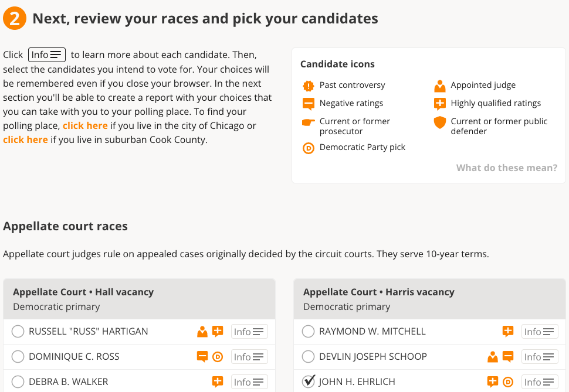Open suburban Cook County "click here" link
This screenshot has height=392, width=569.
click(25, 139)
